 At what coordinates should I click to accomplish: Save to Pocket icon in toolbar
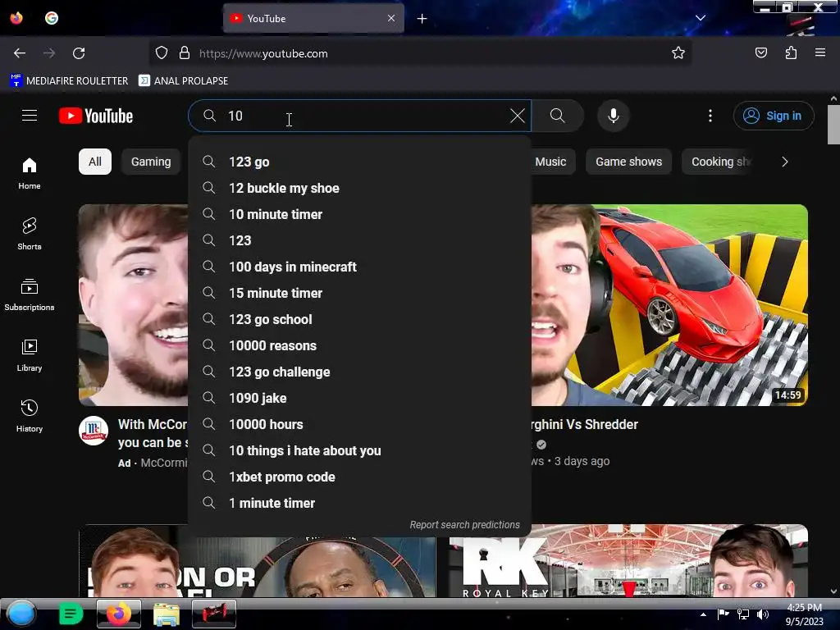click(x=761, y=53)
